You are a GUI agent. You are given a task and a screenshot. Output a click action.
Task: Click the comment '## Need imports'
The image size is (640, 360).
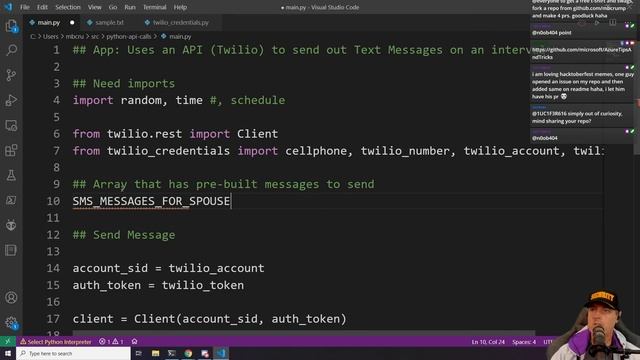click(124, 84)
